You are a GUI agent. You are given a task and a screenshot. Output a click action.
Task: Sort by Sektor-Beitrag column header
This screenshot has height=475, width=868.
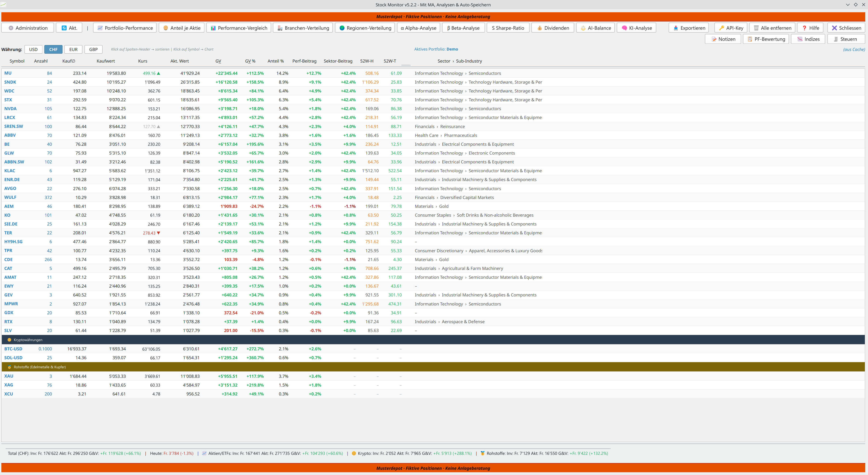[x=338, y=61]
